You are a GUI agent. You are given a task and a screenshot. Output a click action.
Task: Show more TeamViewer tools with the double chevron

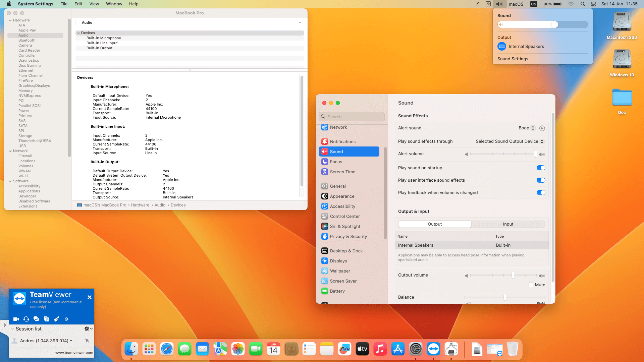[66, 319]
